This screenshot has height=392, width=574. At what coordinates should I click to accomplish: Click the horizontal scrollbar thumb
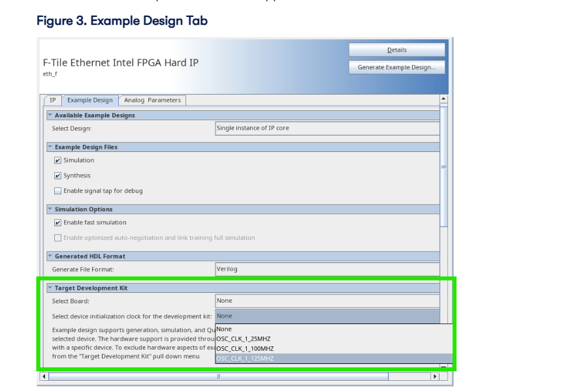(x=219, y=376)
